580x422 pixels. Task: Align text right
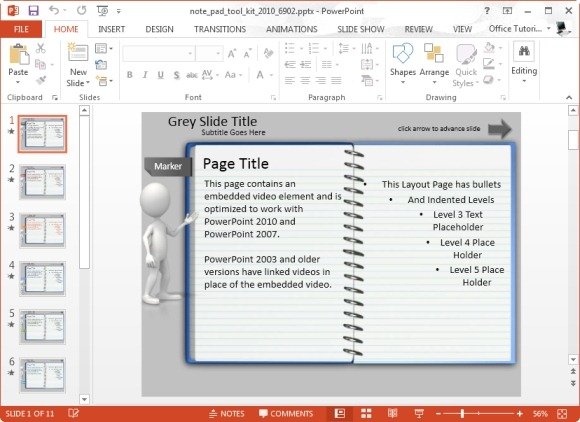[321, 80]
